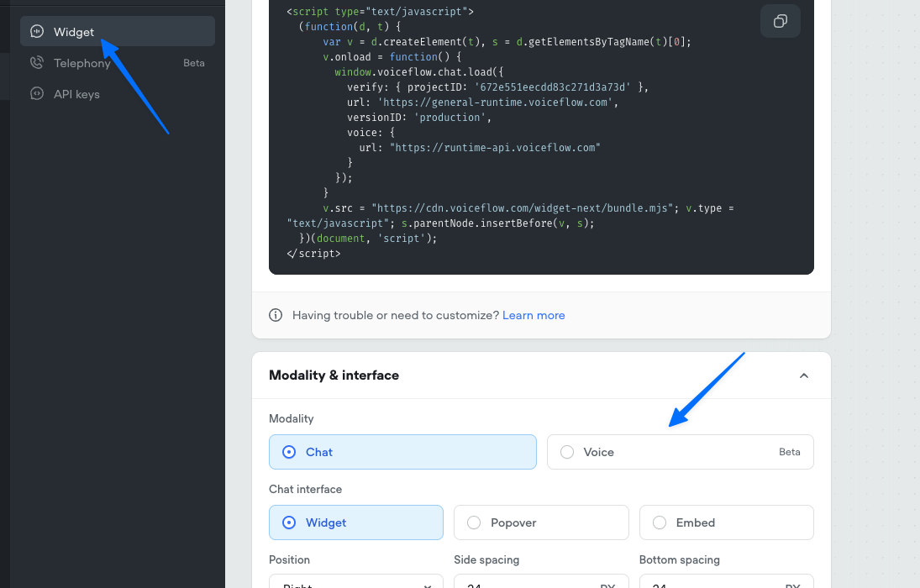Click the Position label
This screenshot has height=588, width=920.
[289, 559]
